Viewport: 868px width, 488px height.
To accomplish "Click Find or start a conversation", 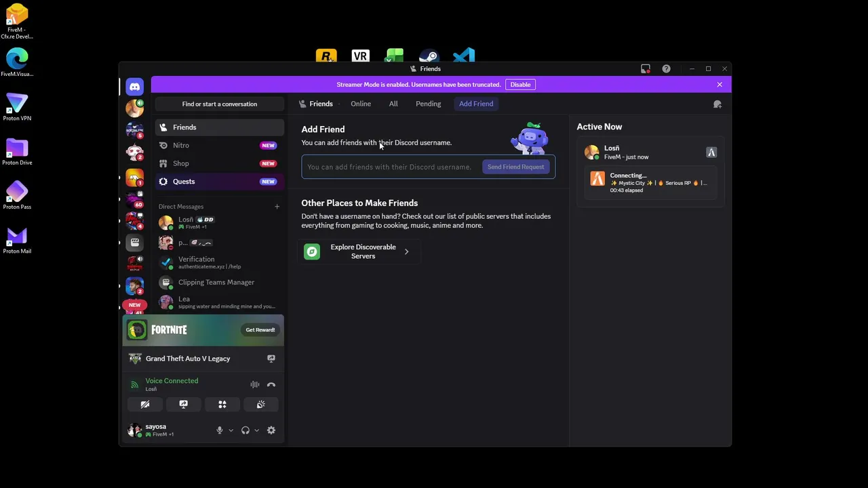I will point(220,104).
